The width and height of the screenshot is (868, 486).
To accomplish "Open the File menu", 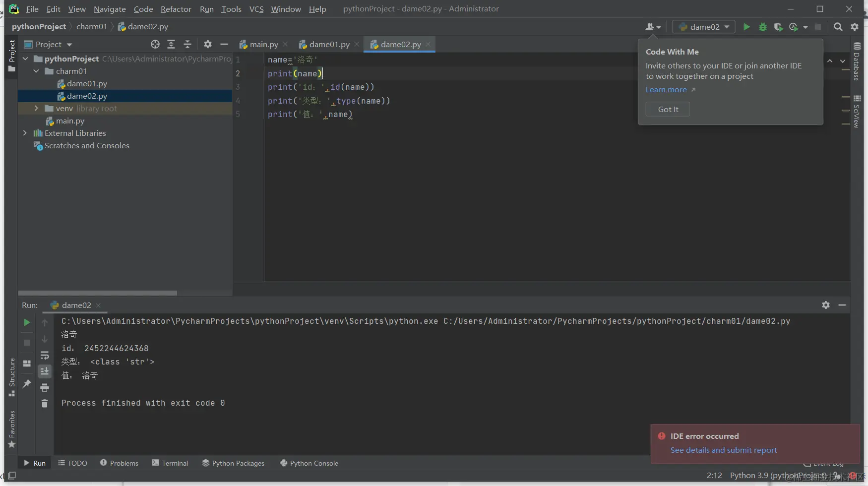I will tap(32, 9).
